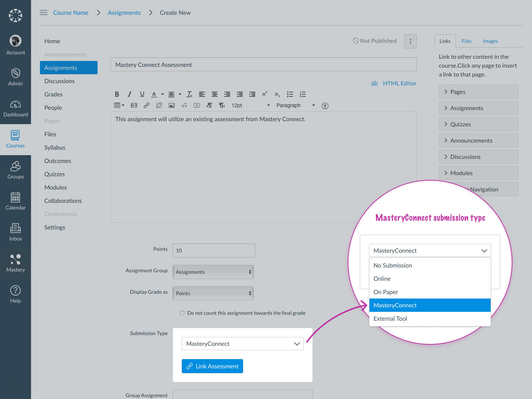Image resolution: width=532 pixels, height=399 pixels.
Task: Toggle the hamburger course menu
Action: [x=44, y=13]
